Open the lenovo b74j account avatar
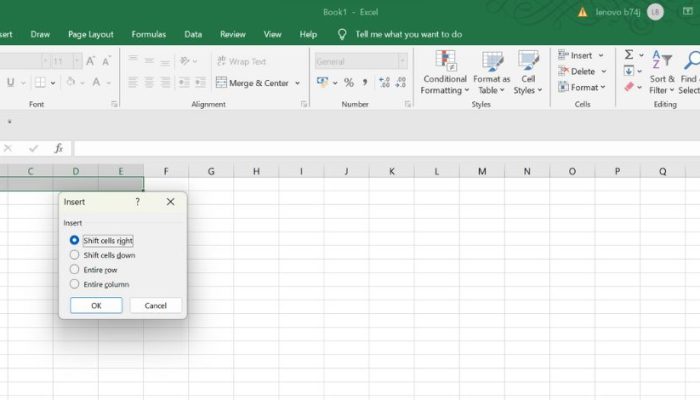The width and height of the screenshot is (700, 400). (655, 12)
